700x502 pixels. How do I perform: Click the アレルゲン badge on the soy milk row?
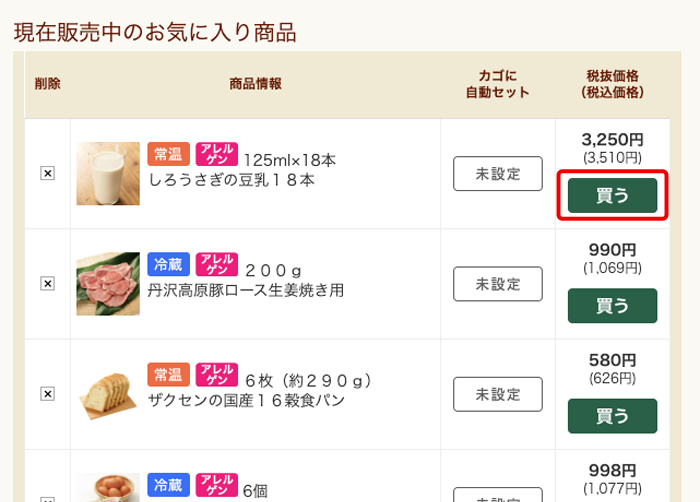(216, 153)
